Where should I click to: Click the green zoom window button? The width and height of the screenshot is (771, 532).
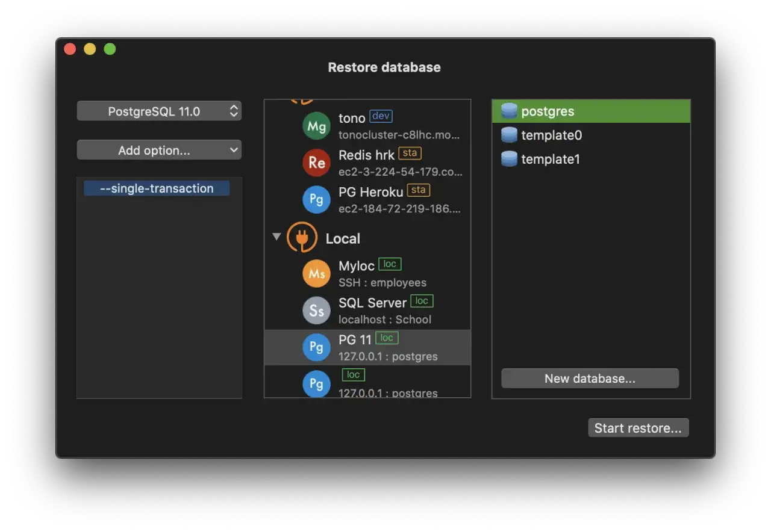pos(110,49)
